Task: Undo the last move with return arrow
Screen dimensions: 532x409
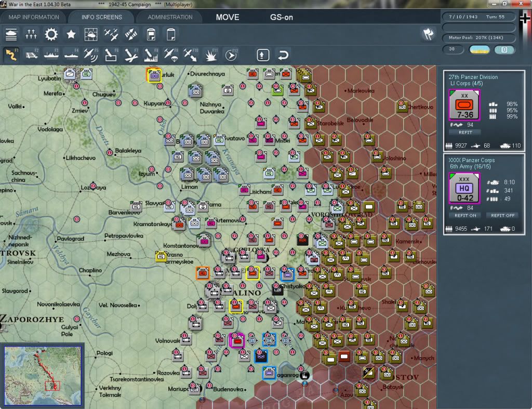Action: [283, 55]
